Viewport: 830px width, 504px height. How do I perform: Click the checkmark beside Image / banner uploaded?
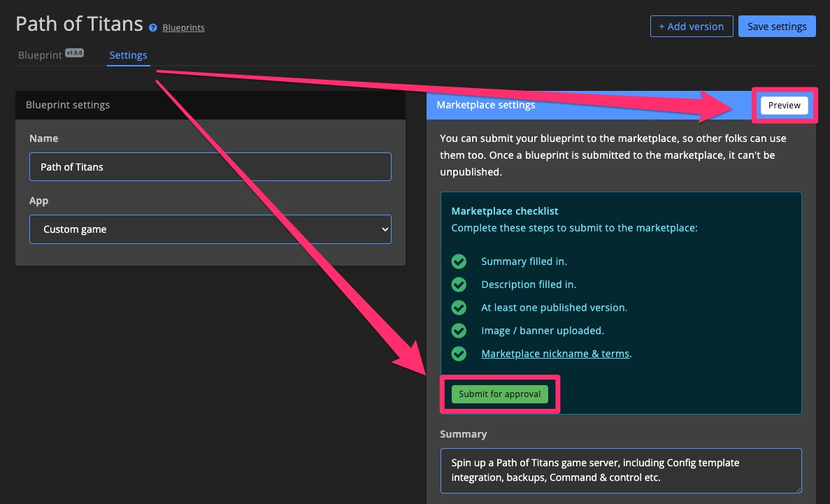click(x=459, y=330)
